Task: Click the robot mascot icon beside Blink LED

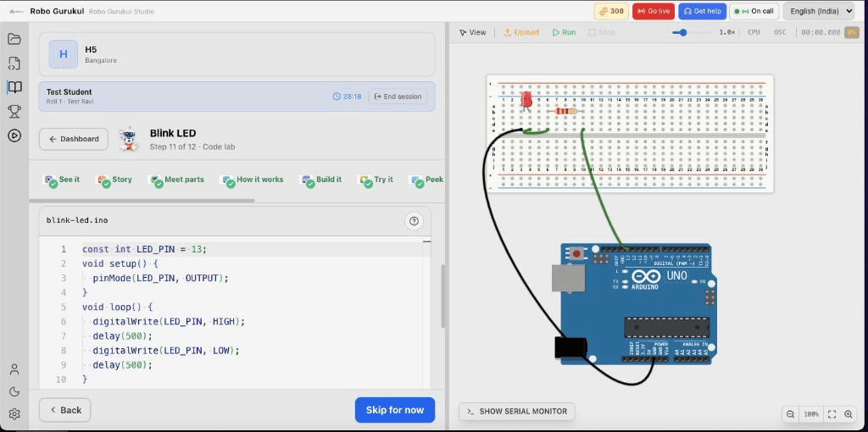Action: pyautogui.click(x=129, y=139)
